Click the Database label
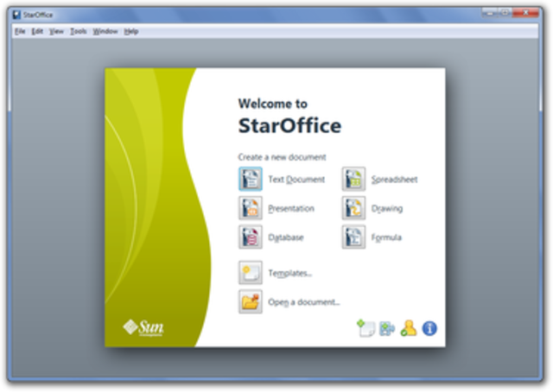 click(286, 237)
